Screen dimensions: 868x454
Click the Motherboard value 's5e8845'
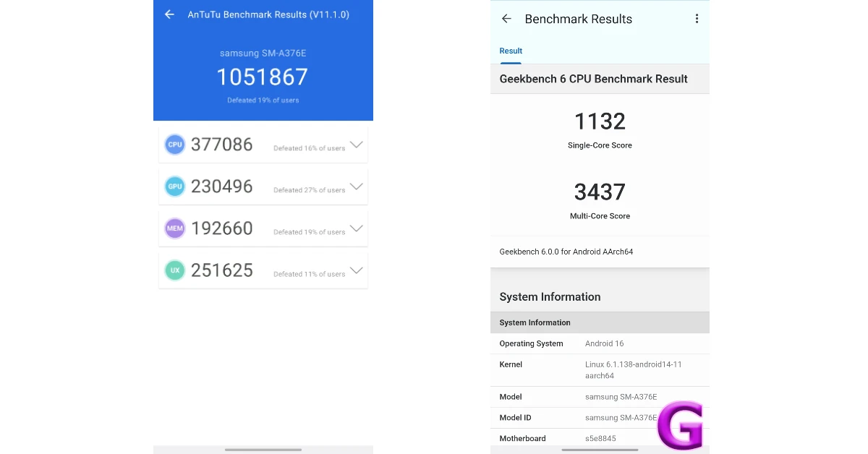600,438
